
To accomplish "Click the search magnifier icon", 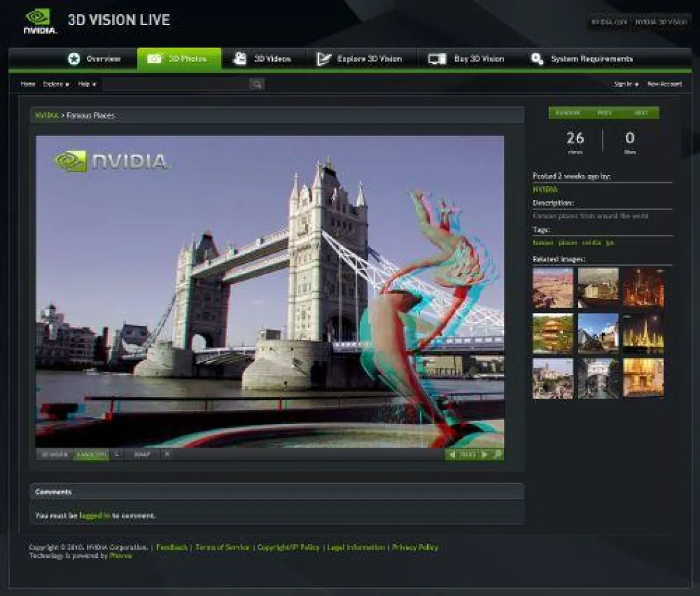I will (x=257, y=83).
